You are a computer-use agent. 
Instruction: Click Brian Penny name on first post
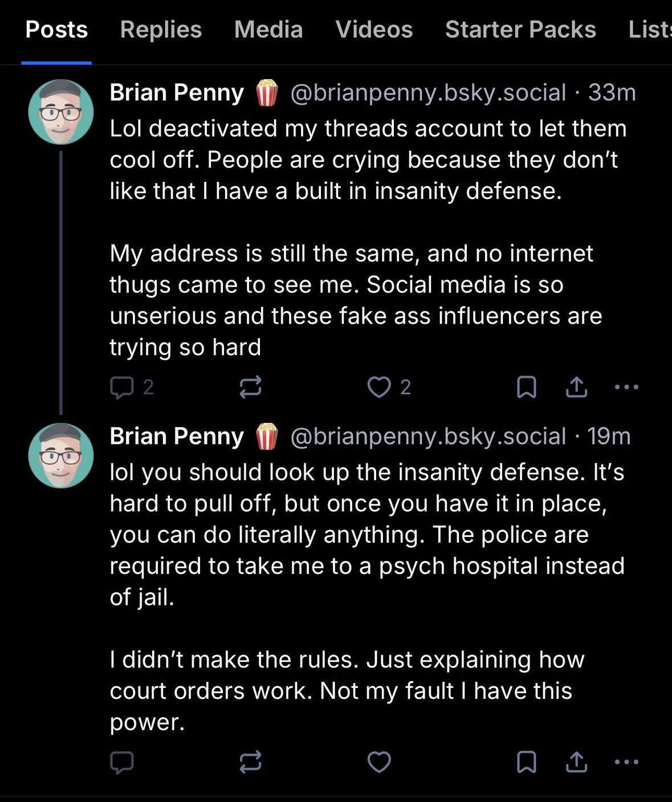pyautogui.click(x=177, y=93)
